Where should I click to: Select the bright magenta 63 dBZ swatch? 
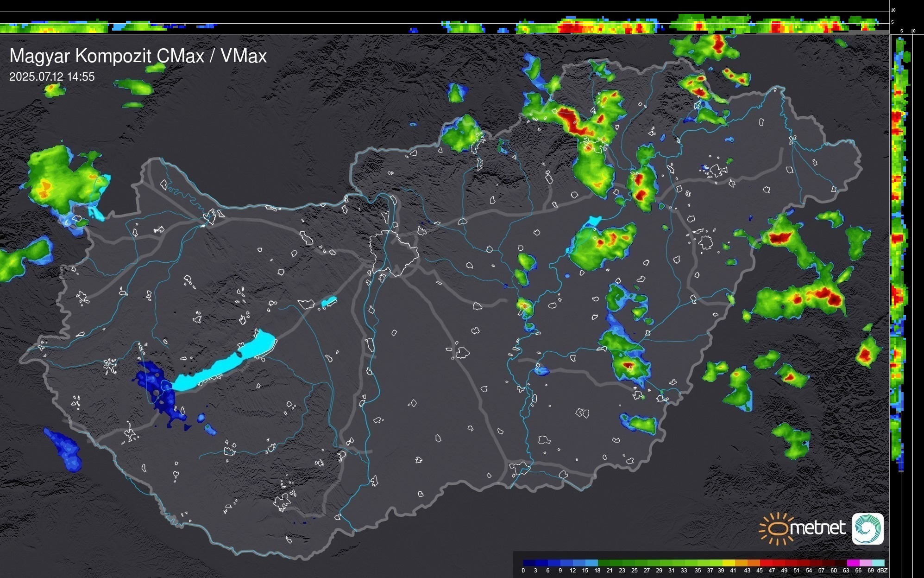point(853,563)
